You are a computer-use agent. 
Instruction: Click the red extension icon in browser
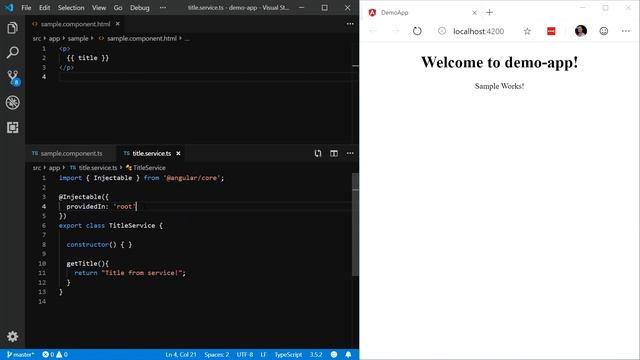click(x=551, y=31)
